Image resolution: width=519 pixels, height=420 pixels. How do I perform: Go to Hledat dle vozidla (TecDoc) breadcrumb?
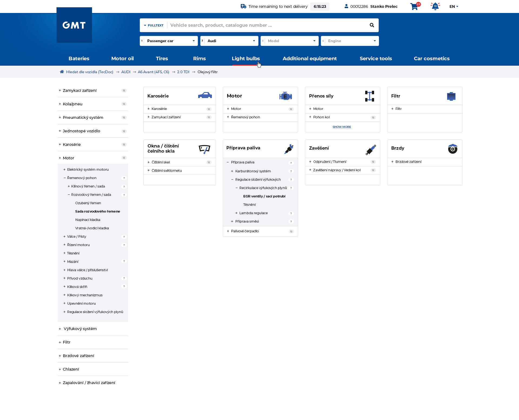point(90,72)
